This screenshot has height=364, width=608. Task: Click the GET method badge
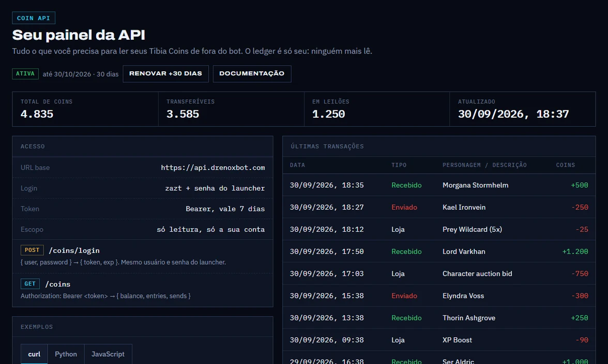point(30,284)
